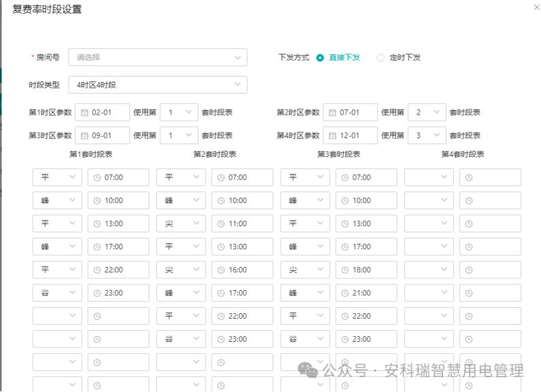Click the 第1套时段表 column header text
Image resolution: width=541 pixels, height=392 pixels.
(91, 154)
